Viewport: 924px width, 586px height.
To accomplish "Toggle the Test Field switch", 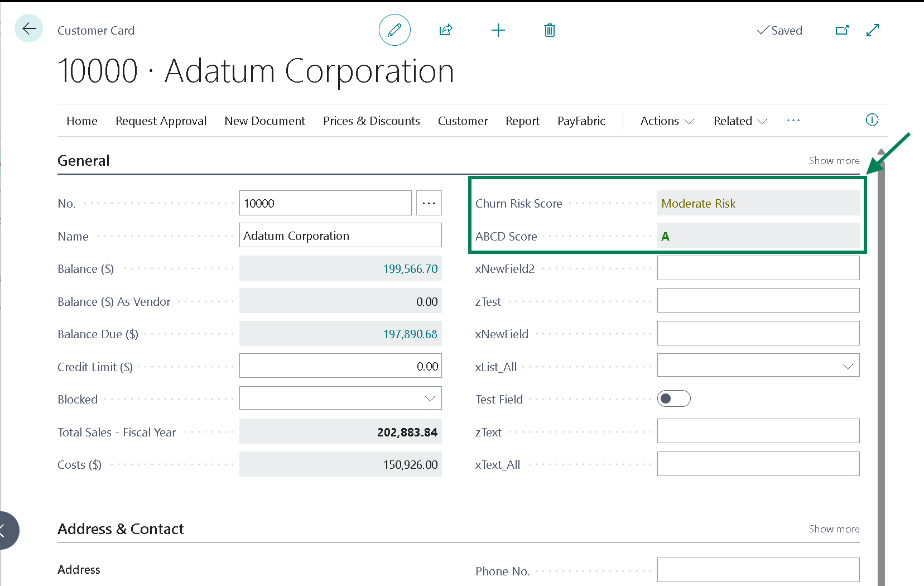I will (673, 398).
